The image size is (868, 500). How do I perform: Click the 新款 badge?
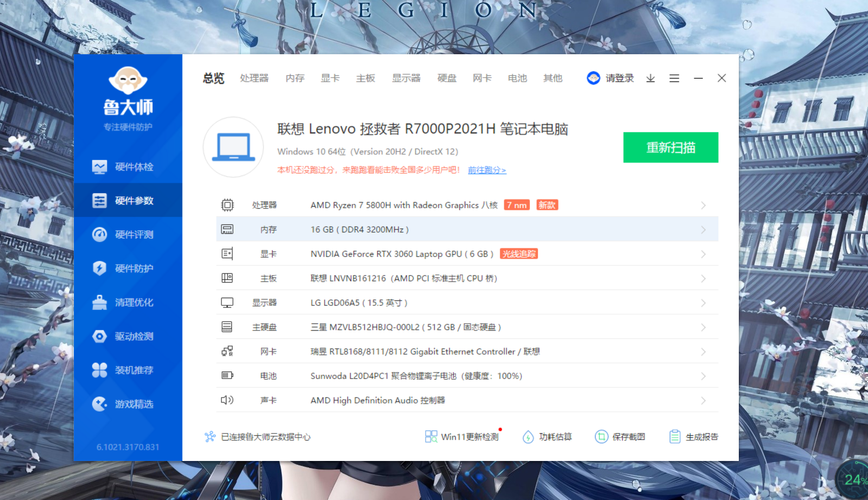pos(547,205)
